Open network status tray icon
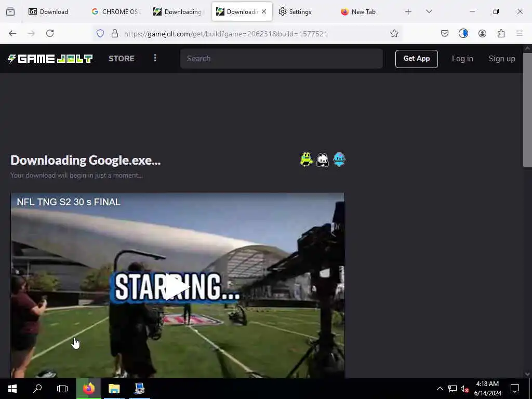The height and width of the screenshot is (399, 532). point(453,389)
